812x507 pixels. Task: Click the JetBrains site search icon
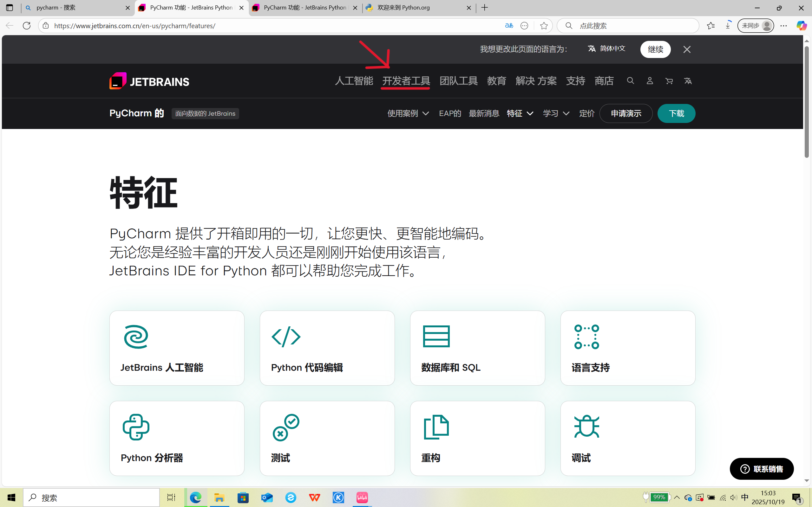coord(631,81)
